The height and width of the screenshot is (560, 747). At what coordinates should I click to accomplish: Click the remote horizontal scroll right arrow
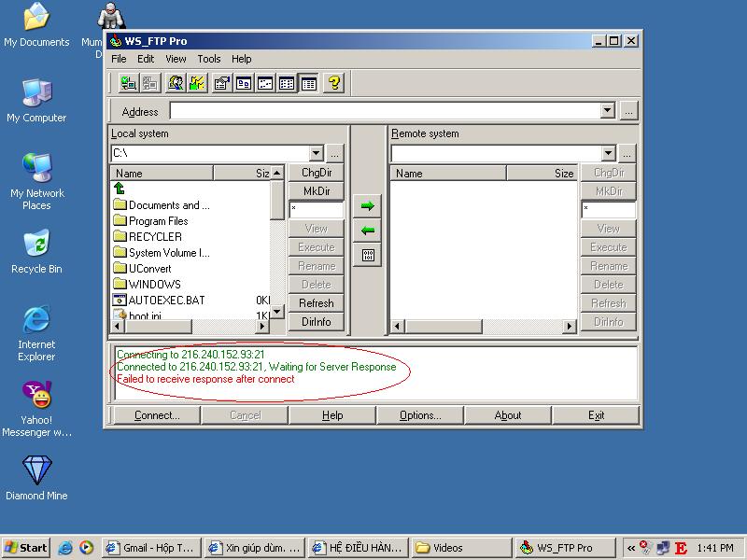(570, 326)
